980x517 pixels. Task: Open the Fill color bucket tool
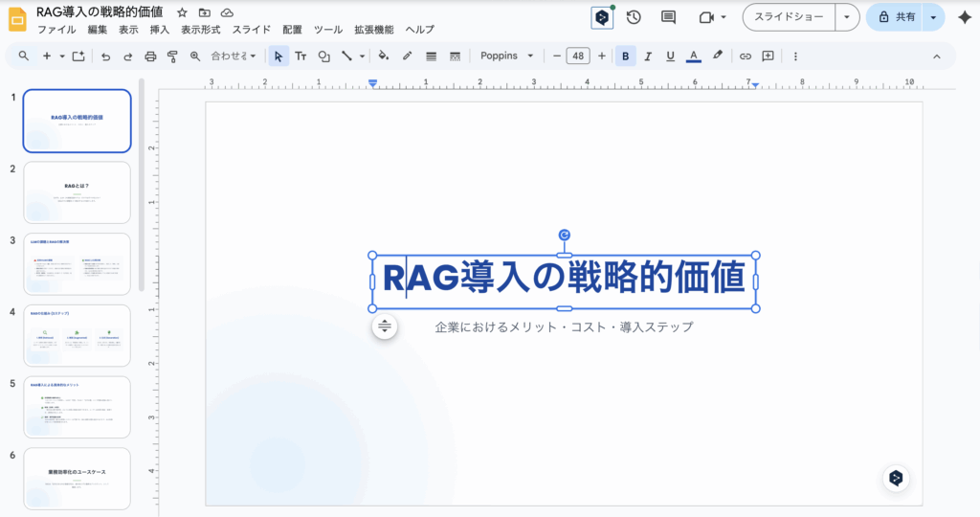pyautogui.click(x=384, y=56)
